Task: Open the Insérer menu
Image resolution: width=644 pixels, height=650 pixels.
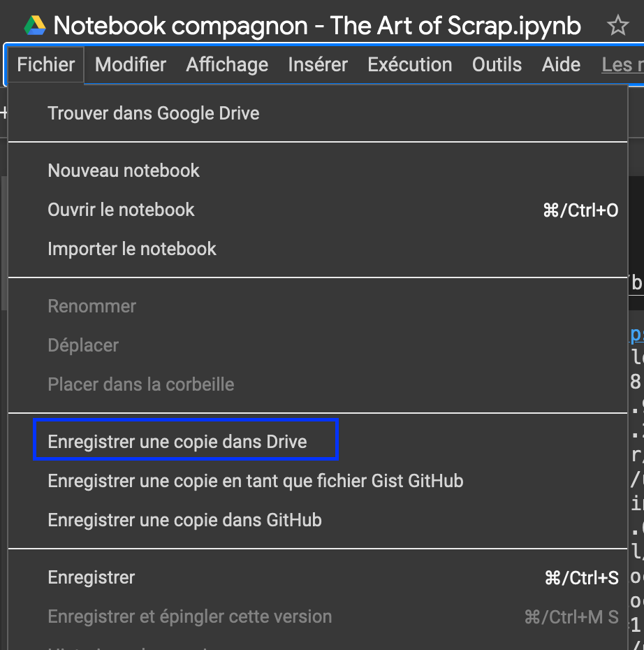Action: (317, 64)
